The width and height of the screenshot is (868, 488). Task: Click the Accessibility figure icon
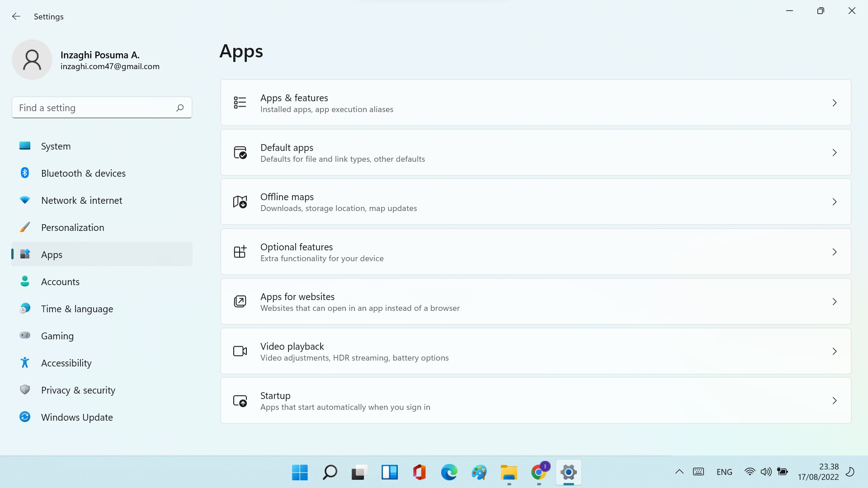[x=25, y=363]
